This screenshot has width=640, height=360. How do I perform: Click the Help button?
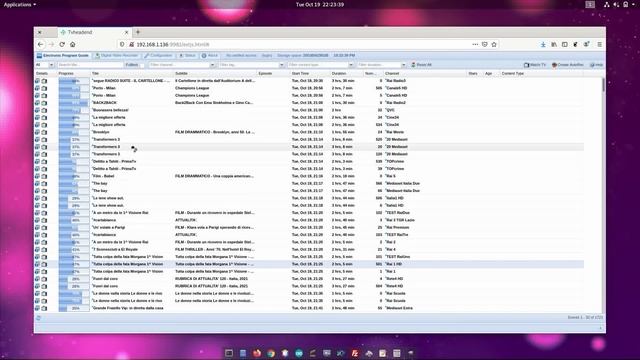(x=596, y=65)
